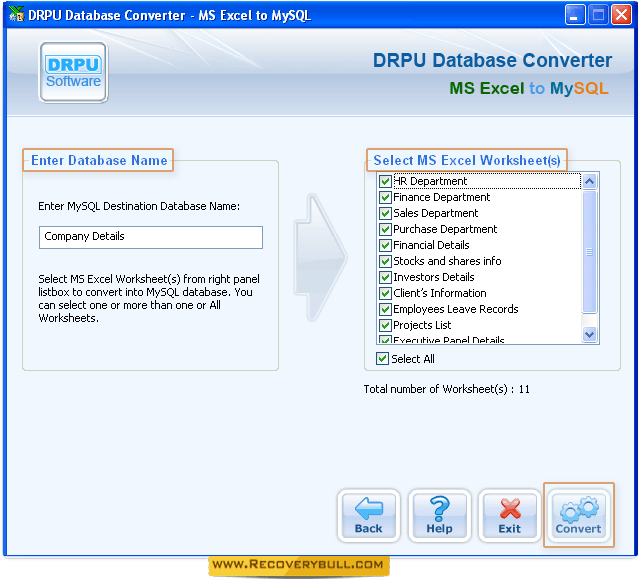The height and width of the screenshot is (579, 640).
Task: Toggle the Financial Details checkbox
Action: tap(385, 245)
